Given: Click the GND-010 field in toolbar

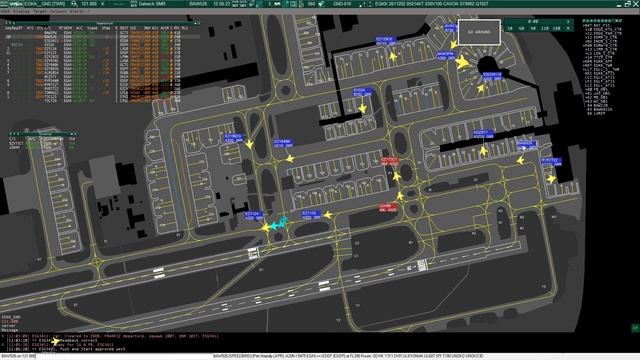Looking at the screenshot, I should [x=342, y=4].
